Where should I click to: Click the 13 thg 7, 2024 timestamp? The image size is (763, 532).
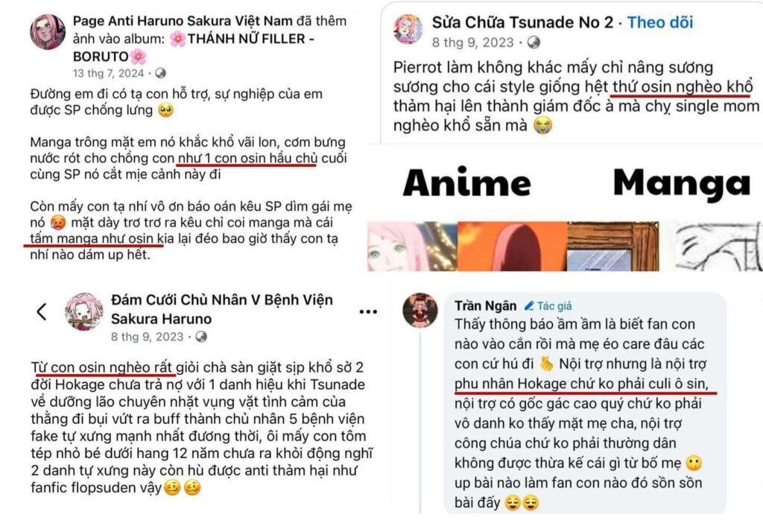coord(109,74)
